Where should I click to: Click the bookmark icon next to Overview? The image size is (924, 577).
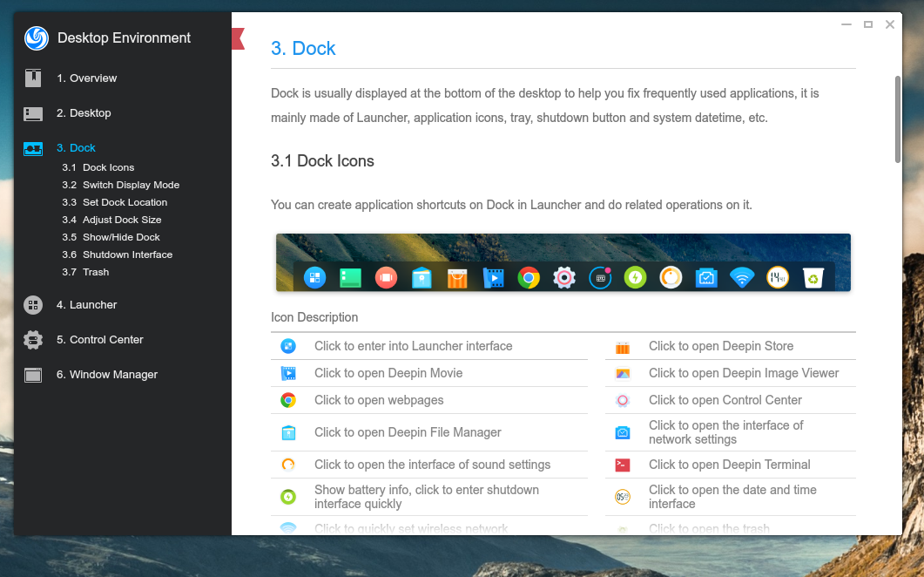[33, 78]
